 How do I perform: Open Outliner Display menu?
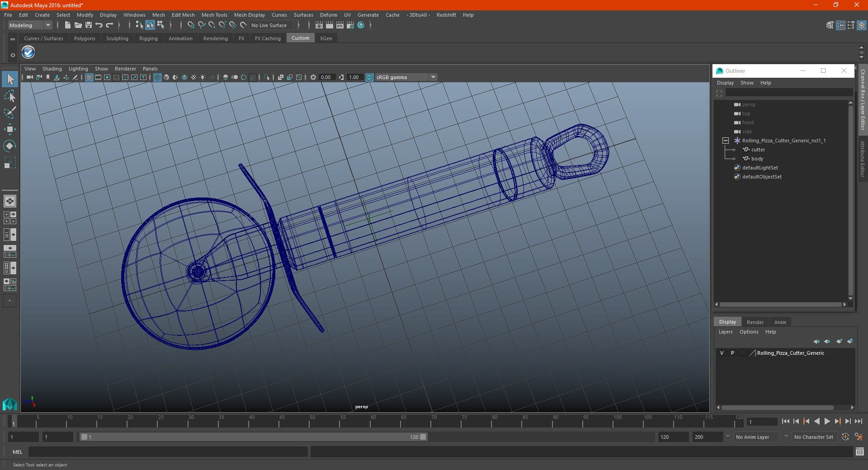[x=725, y=83]
